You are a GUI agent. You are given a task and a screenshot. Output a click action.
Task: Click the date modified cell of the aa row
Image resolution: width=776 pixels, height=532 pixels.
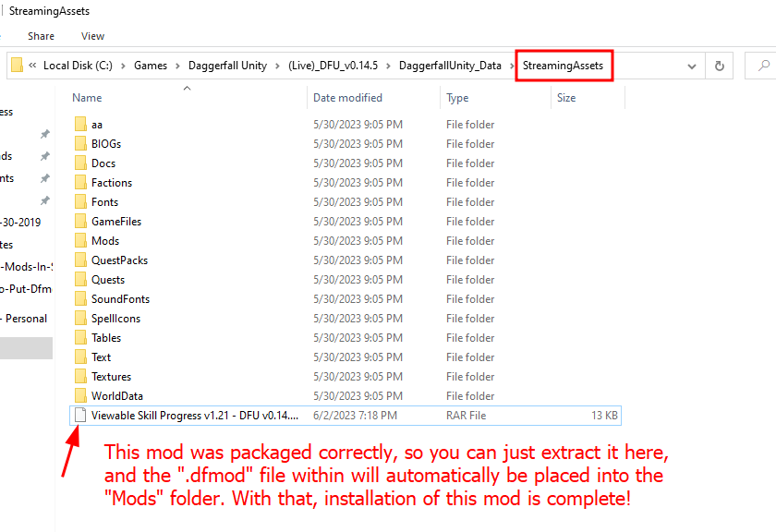pos(358,124)
